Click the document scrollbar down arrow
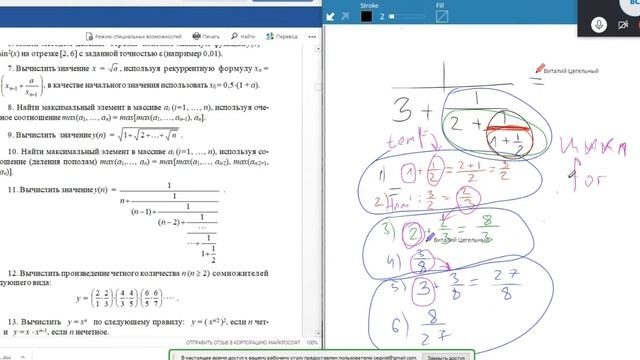Image resolution: width=640 pixels, height=360 pixels. click(318, 333)
